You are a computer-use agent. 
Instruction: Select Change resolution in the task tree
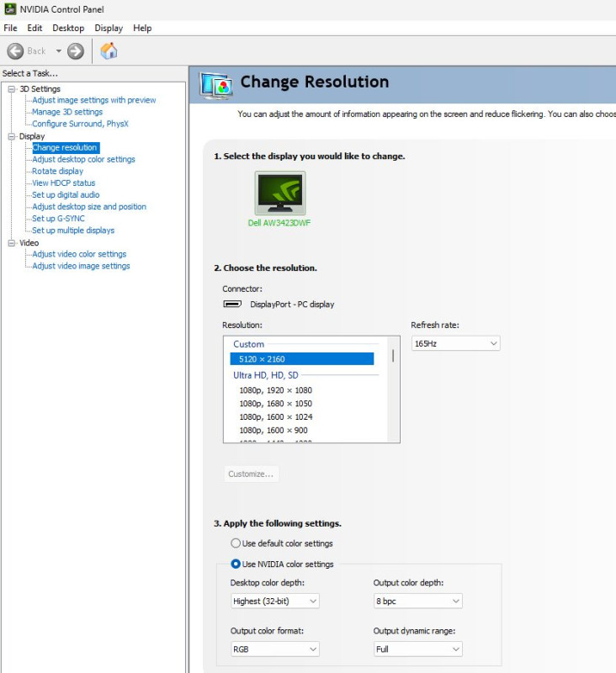[66, 148]
